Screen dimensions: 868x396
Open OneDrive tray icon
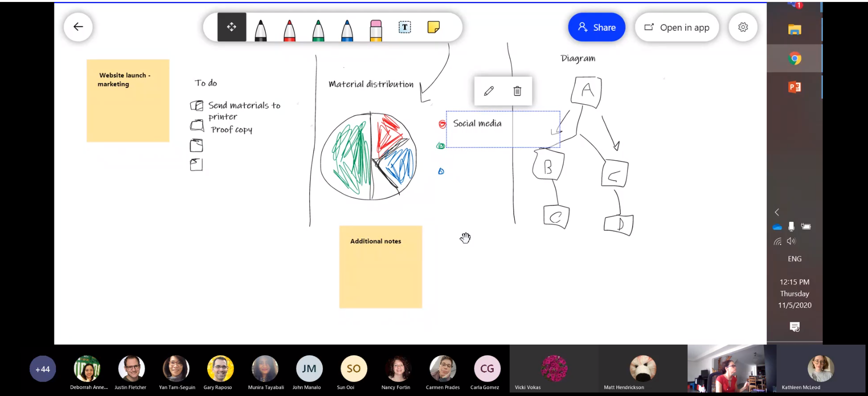point(777,227)
